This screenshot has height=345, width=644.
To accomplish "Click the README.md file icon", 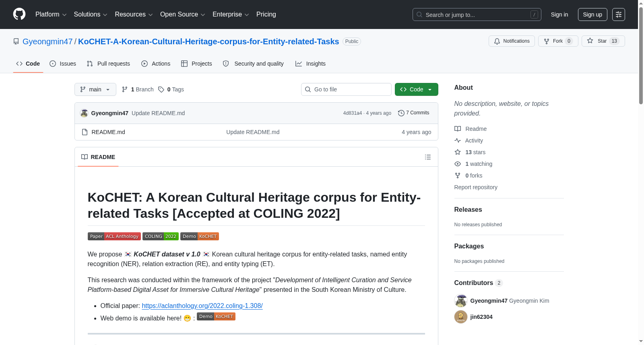I will (85, 132).
